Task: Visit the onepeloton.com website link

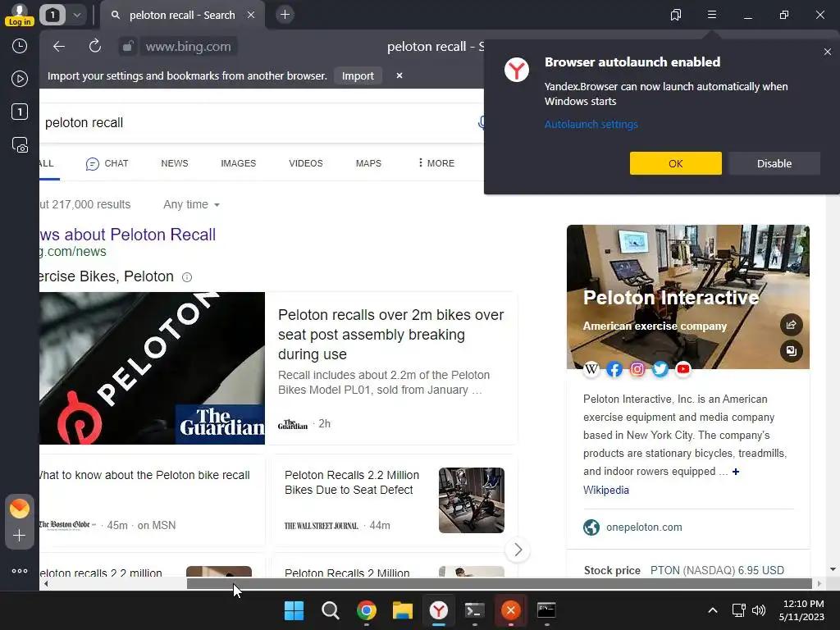Action: point(644,527)
